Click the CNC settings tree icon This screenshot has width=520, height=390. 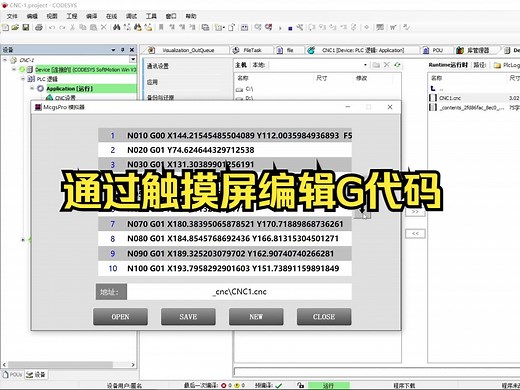pos(49,98)
